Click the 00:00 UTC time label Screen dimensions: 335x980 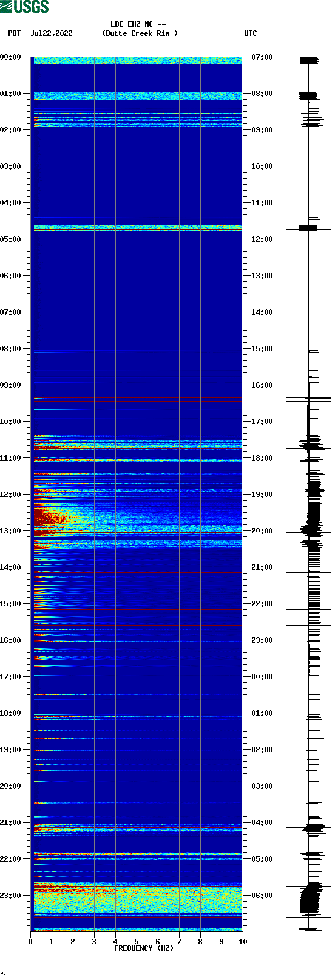click(x=262, y=677)
